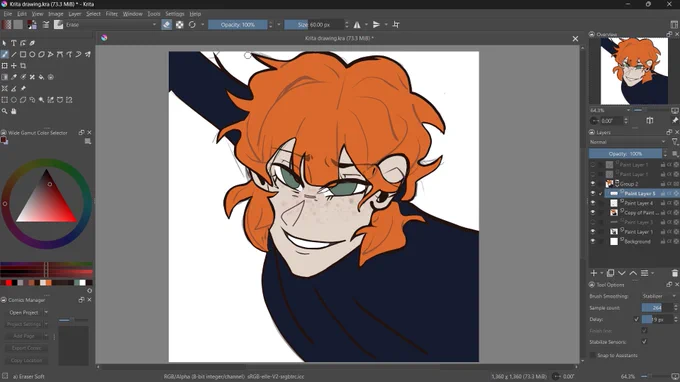680x382 pixels.
Task: Select the Move tool
Action: (13, 66)
